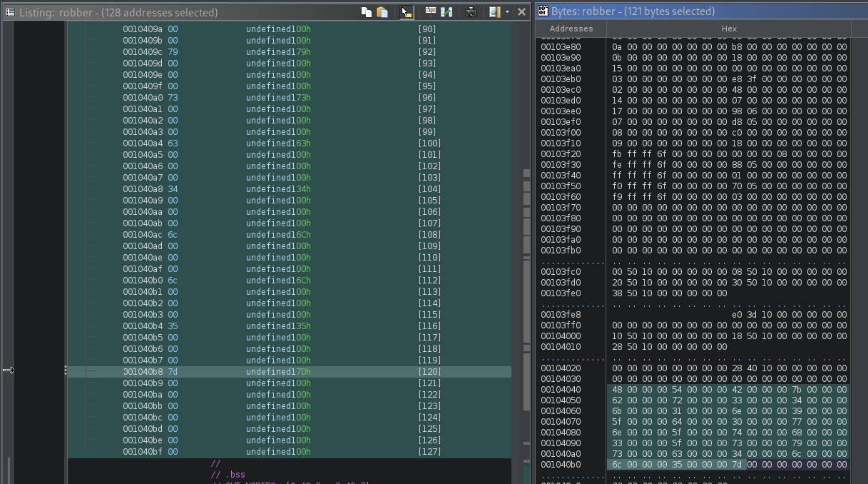Select array index [116] in Listing

click(x=429, y=326)
